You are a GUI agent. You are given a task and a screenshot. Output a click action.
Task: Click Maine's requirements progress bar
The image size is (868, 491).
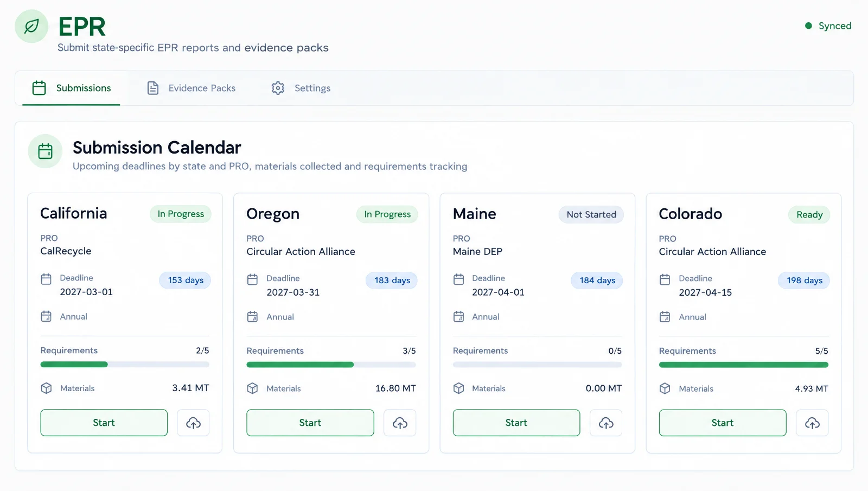tap(538, 365)
